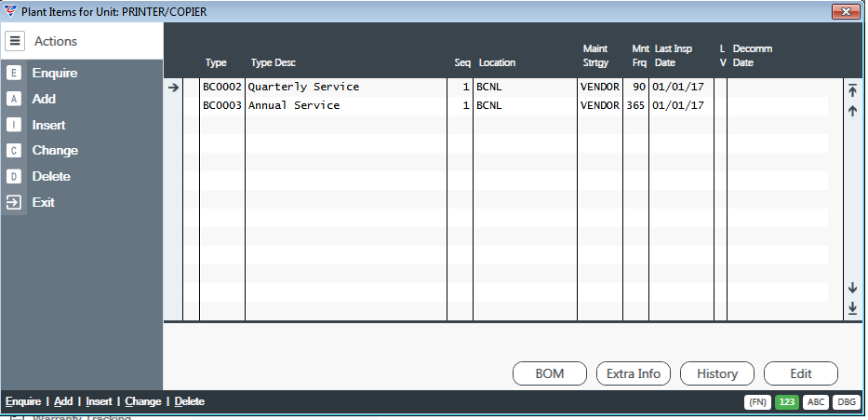Select the BC0003 type cell
This screenshot has width=868, height=420.
[222, 105]
